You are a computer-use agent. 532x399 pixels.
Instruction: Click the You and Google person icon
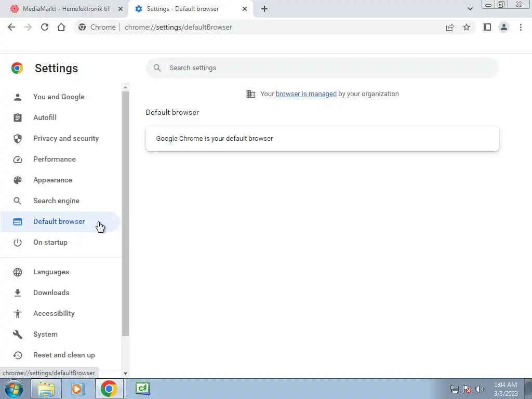[18, 97]
